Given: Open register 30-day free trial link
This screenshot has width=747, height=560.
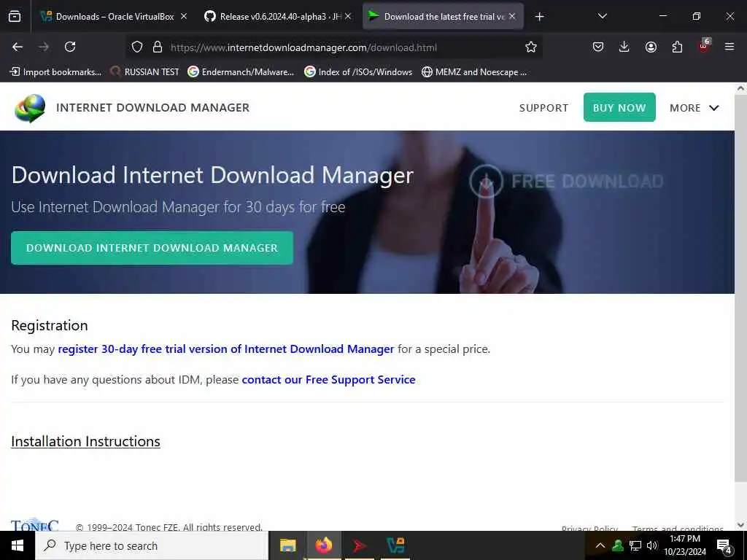Looking at the screenshot, I should [x=226, y=349].
